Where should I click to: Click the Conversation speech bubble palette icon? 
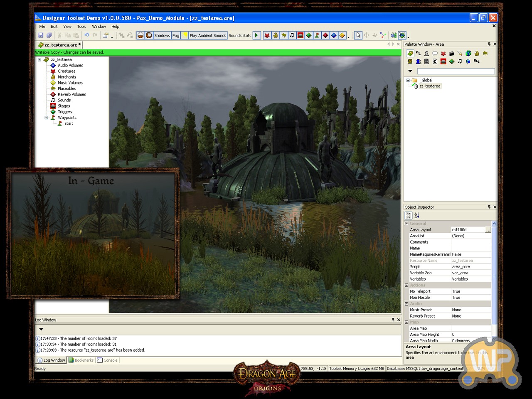435,53
